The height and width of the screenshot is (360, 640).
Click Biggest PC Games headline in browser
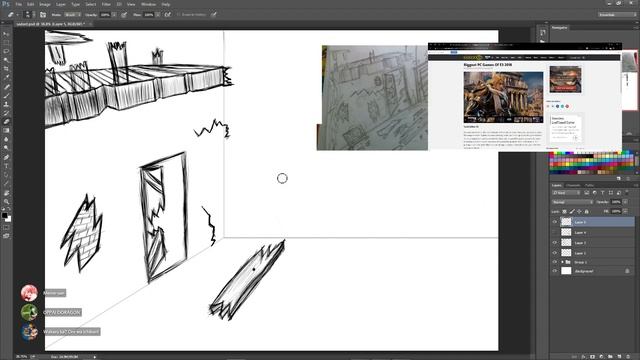coord(488,64)
